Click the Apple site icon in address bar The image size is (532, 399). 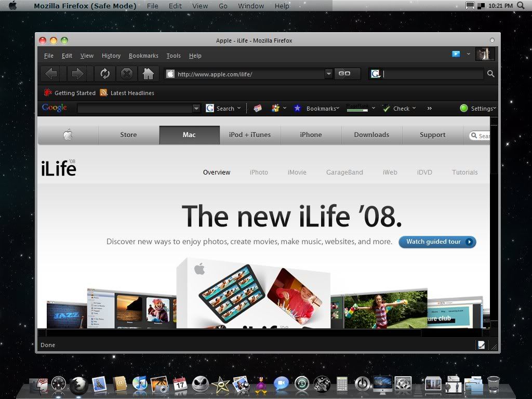pos(170,74)
